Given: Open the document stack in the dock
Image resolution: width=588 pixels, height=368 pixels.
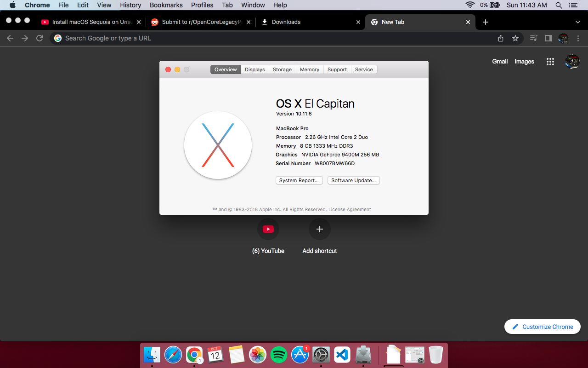Looking at the screenshot, I should tap(394, 355).
